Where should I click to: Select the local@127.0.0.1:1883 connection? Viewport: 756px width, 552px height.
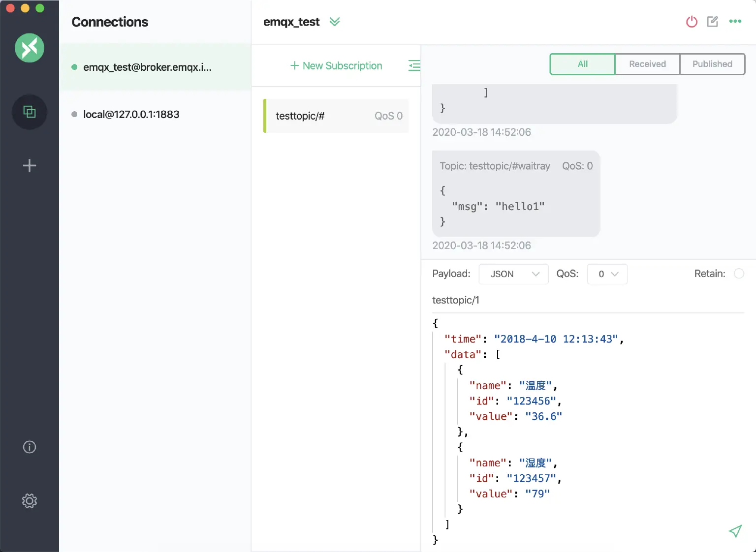[x=131, y=114]
